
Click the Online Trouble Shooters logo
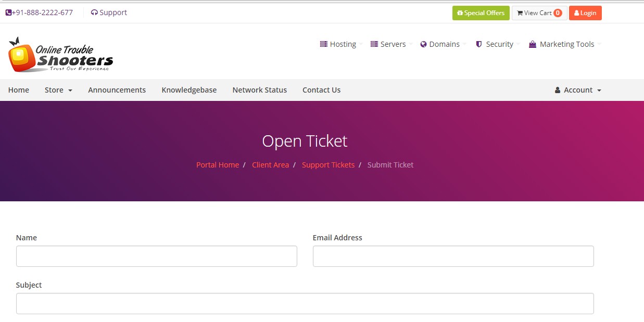point(60,54)
